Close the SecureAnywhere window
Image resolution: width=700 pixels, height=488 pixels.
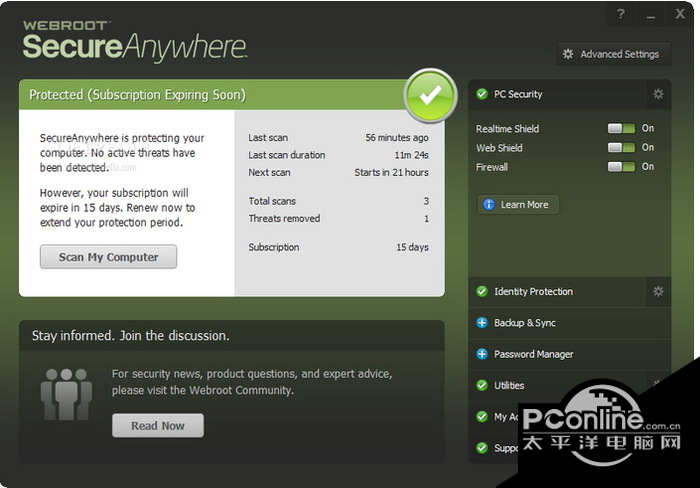click(x=680, y=15)
